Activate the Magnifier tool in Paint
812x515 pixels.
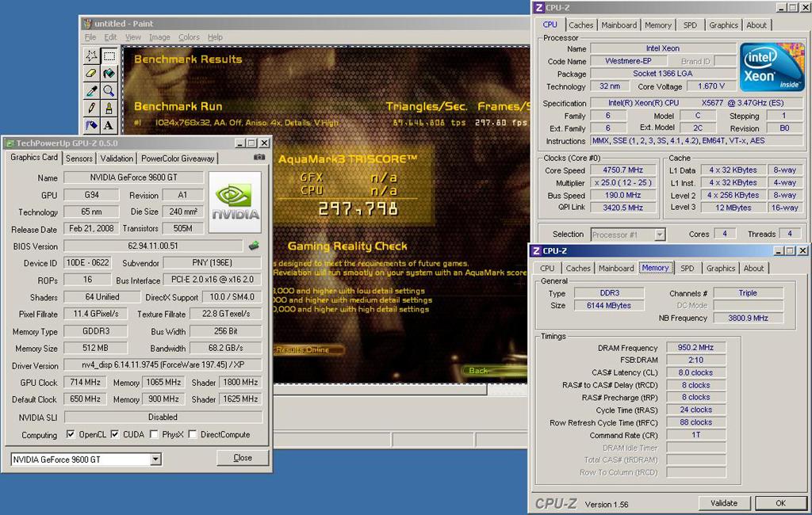click(x=109, y=91)
